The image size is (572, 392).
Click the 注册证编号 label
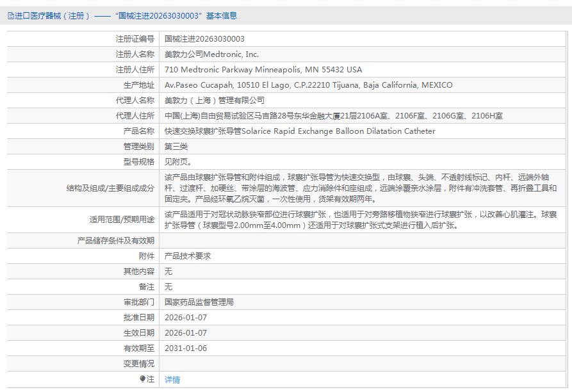[x=135, y=39]
